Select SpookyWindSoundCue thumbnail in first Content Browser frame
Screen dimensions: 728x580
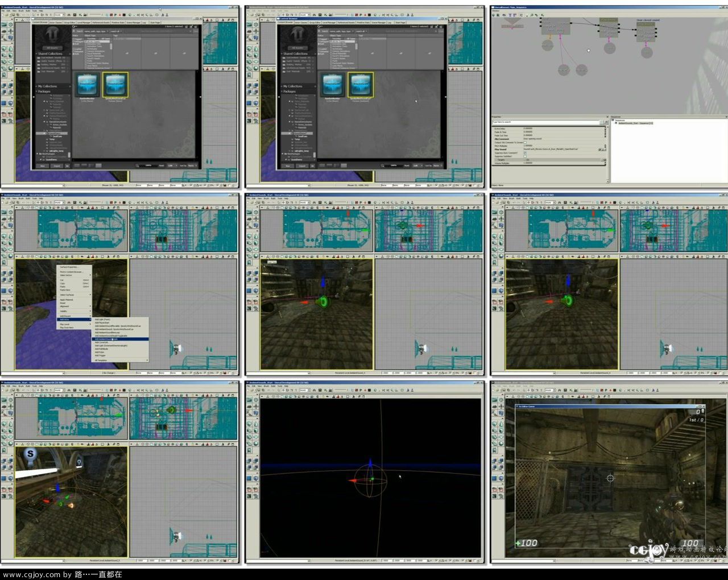pos(115,85)
